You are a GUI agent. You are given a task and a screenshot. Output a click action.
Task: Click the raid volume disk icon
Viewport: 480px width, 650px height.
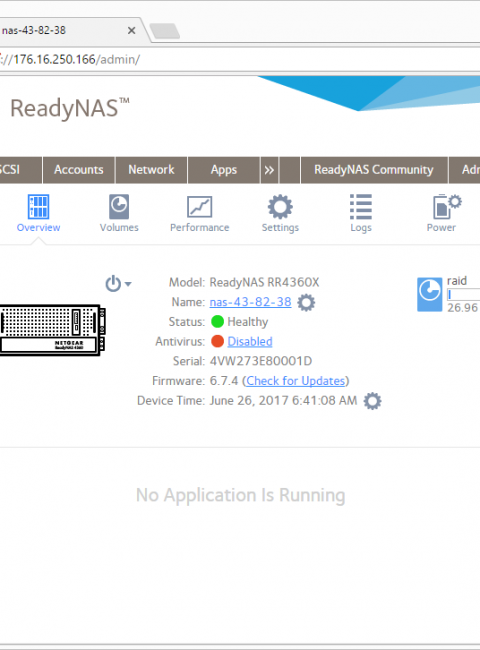point(429,295)
